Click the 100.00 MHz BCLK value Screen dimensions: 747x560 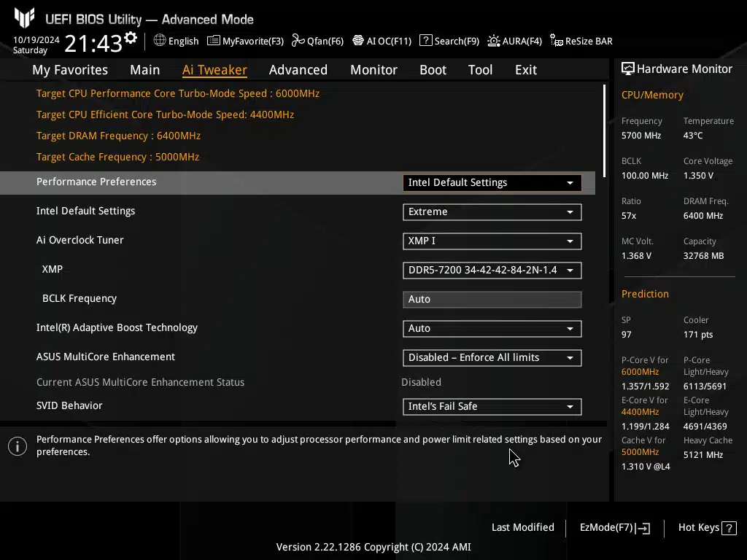(x=645, y=176)
